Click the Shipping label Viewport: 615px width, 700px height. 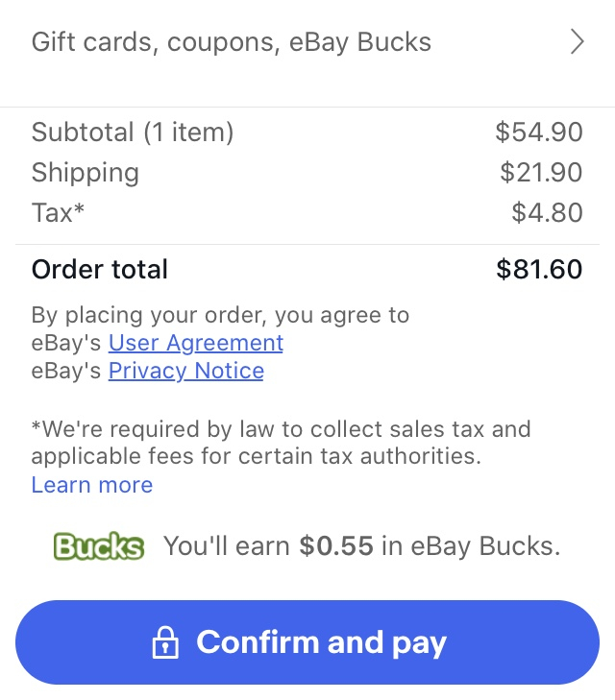(x=86, y=173)
